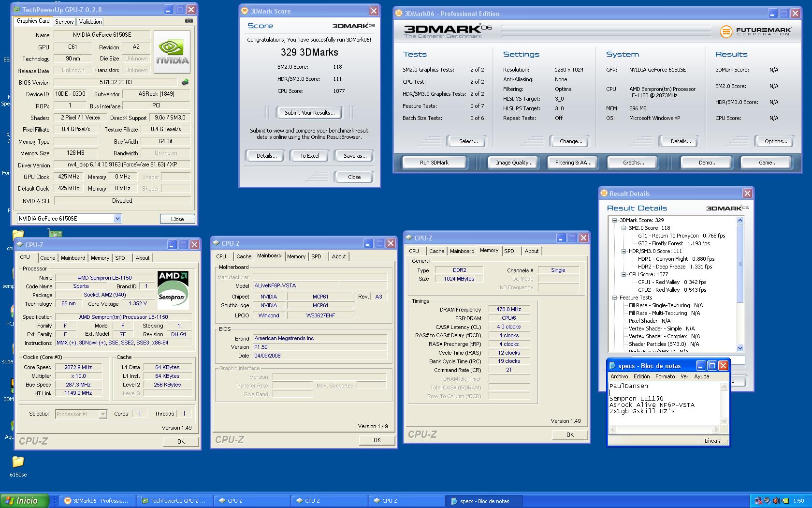Click the Save as... button
The height and width of the screenshot is (508, 812).
coord(355,156)
